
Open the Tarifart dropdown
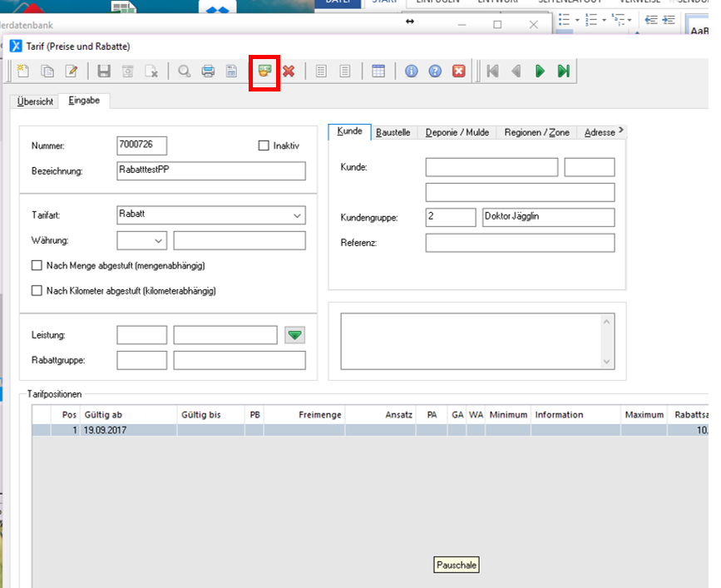297,215
